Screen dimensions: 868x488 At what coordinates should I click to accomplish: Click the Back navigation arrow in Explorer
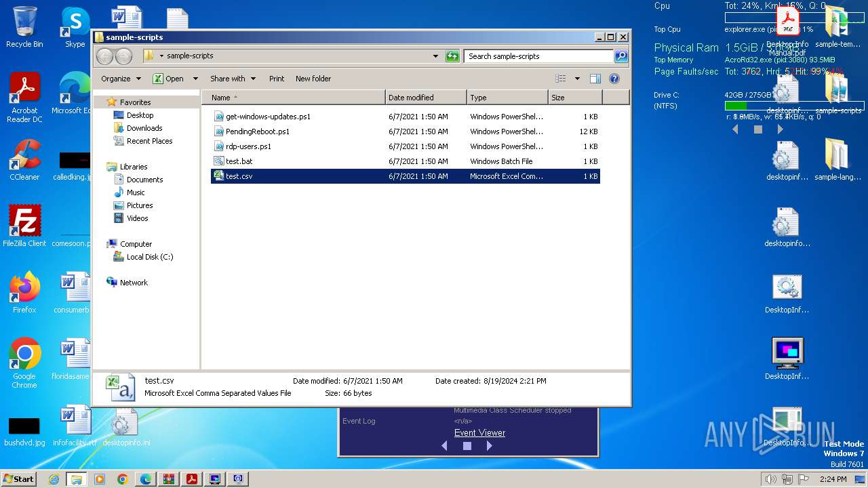coord(104,56)
